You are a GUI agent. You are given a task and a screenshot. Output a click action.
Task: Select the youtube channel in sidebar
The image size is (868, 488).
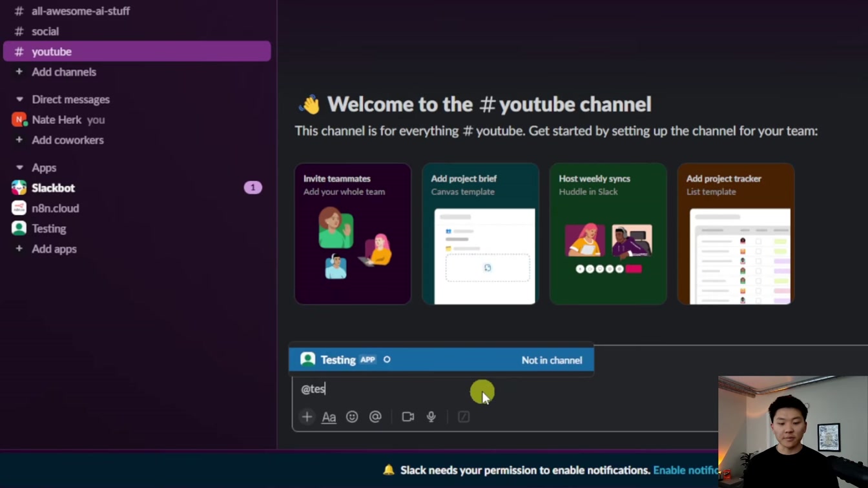(x=137, y=52)
